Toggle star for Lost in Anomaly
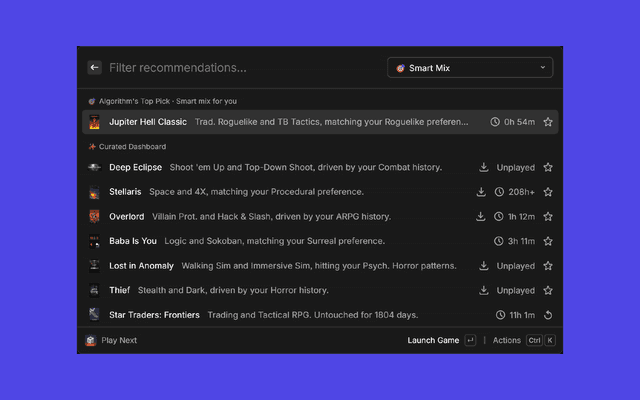Screen dimensions: 640x400 click(x=548, y=266)
